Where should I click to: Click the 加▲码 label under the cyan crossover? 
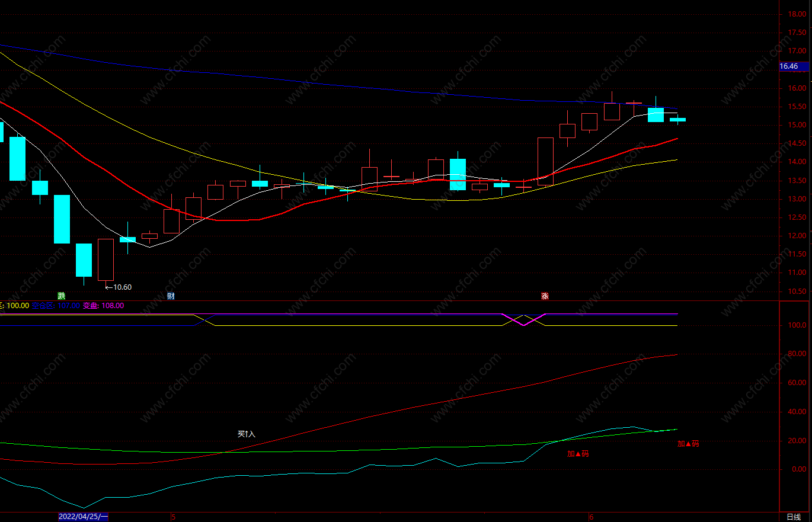[578, 454]
